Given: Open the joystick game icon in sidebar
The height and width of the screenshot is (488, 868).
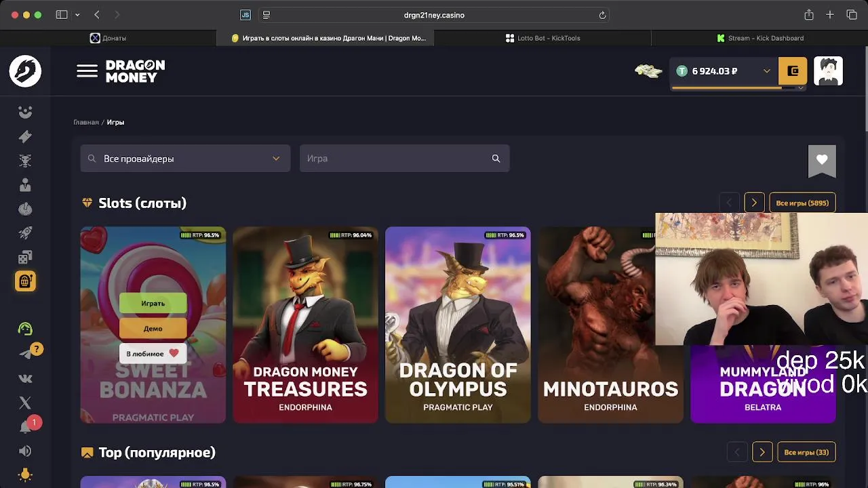Looking at the screenshot, I should [x=25, y=209].
